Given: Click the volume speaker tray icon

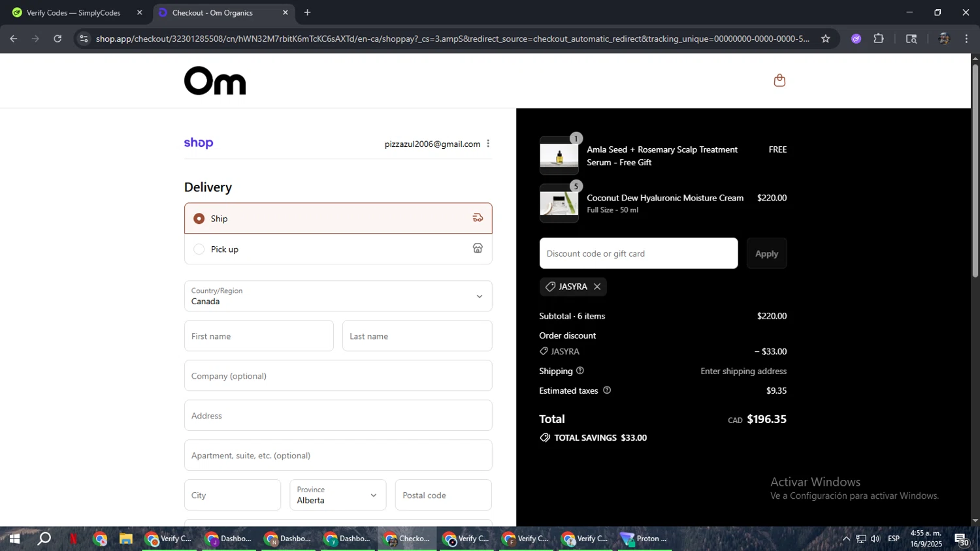Looking at the screenshot, I should 875,539.
